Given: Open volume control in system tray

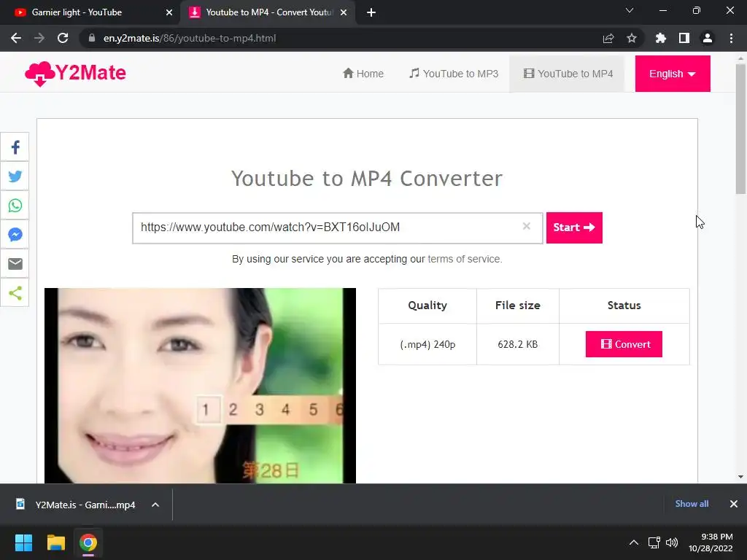Looking at the screenshot, I should [672, 542].
